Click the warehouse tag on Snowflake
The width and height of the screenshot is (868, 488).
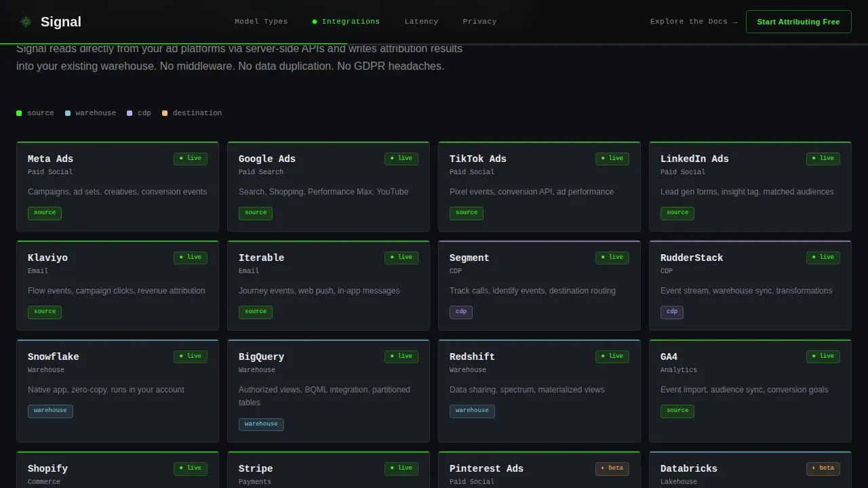coord(50,411)
